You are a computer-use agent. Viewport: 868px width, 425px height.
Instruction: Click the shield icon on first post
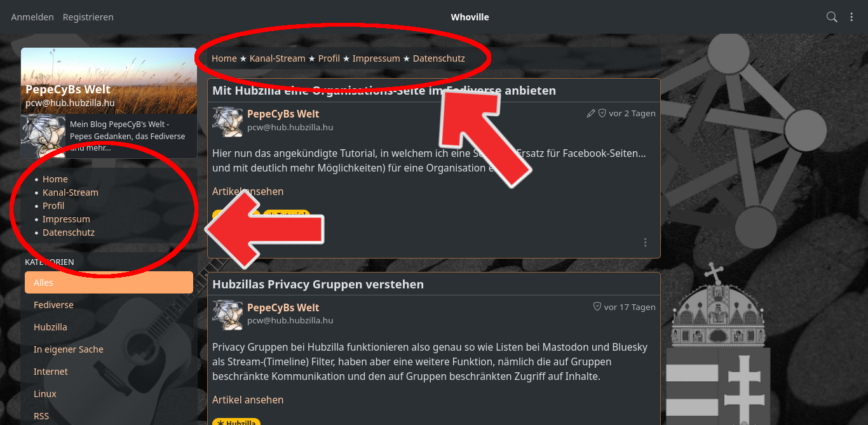click(602, 114)
